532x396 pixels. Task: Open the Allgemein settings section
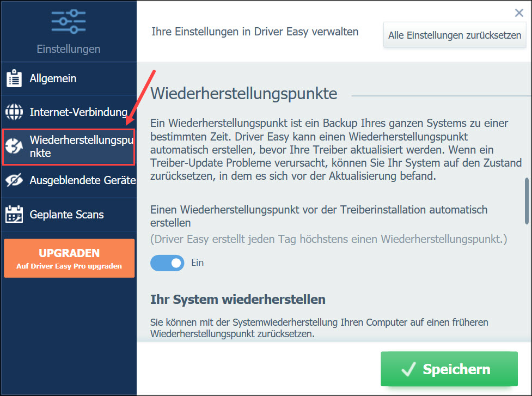pyautogui.click(x=53, y=79)
